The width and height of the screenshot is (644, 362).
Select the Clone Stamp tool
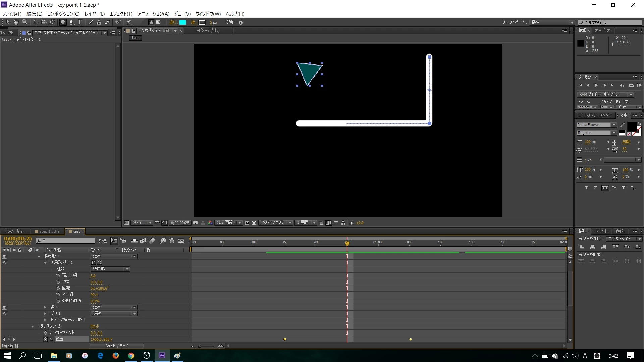99,22
